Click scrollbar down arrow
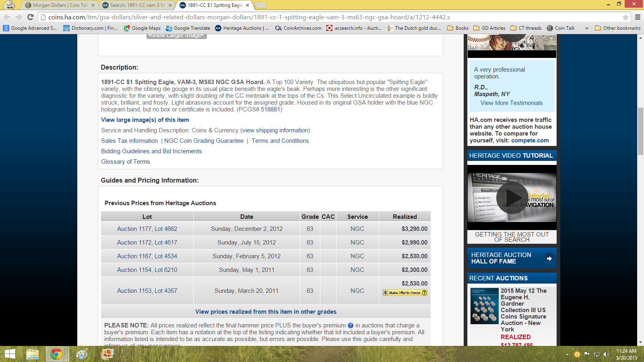 coord(640,342)
